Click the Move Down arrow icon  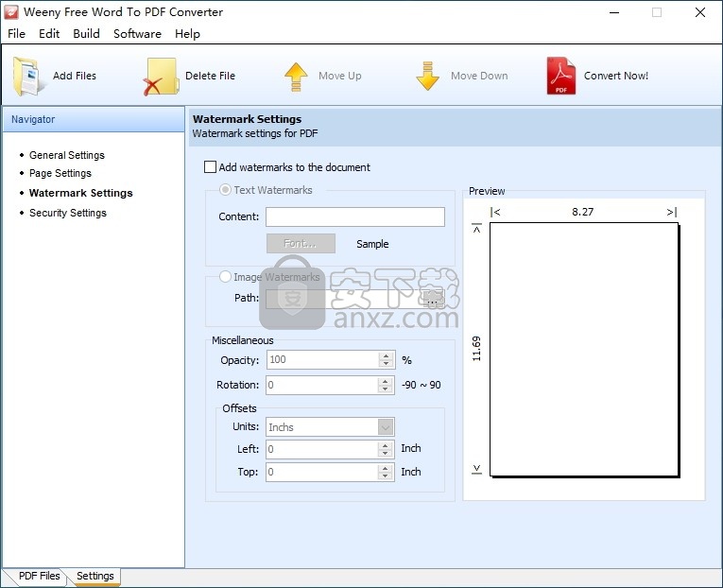427,76
